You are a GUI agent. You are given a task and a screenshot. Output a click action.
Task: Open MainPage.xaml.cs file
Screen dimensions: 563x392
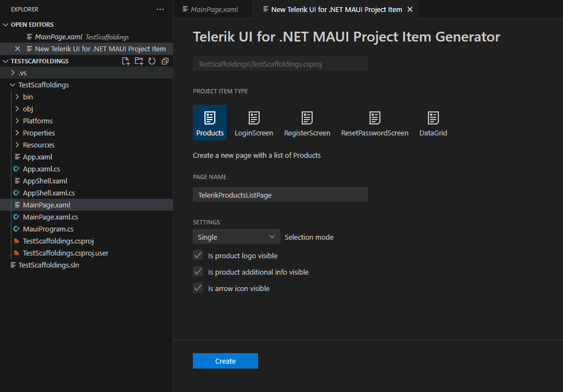coord(86,217)
